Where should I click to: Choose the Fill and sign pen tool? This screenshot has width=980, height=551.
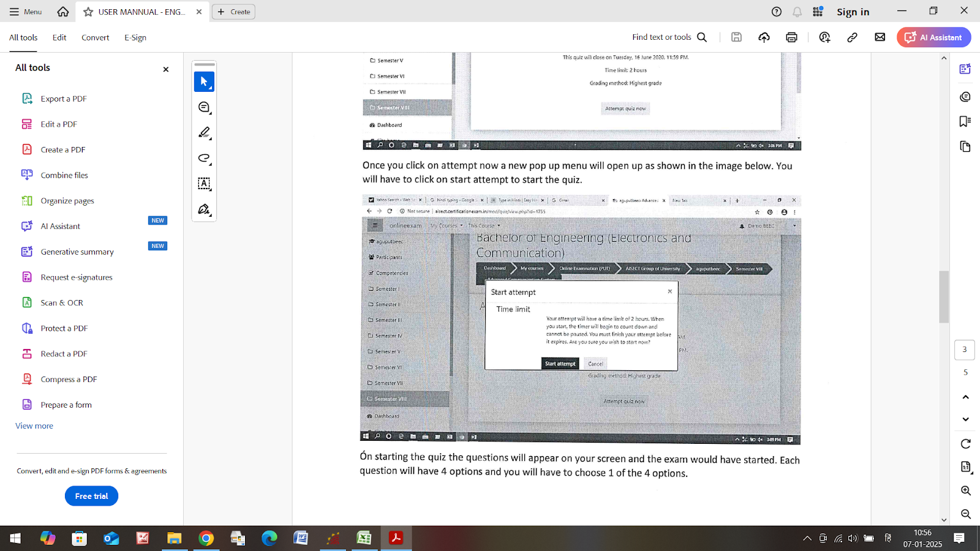(204, 209)
